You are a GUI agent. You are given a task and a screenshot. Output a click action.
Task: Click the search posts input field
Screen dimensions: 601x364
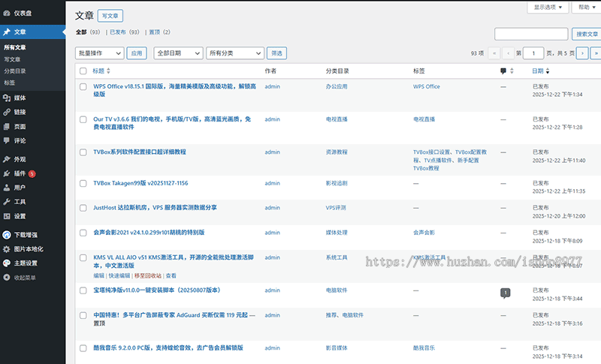531,34
